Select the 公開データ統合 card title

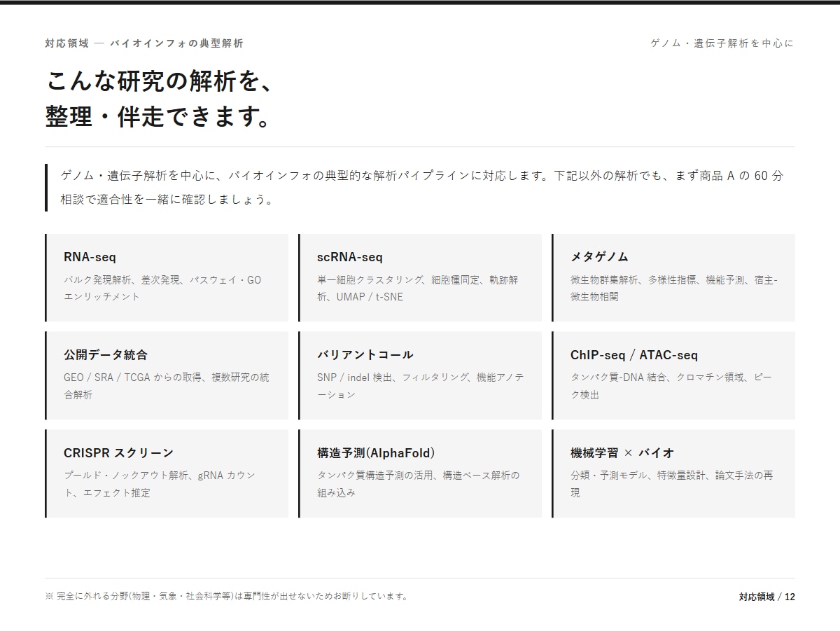106,355
